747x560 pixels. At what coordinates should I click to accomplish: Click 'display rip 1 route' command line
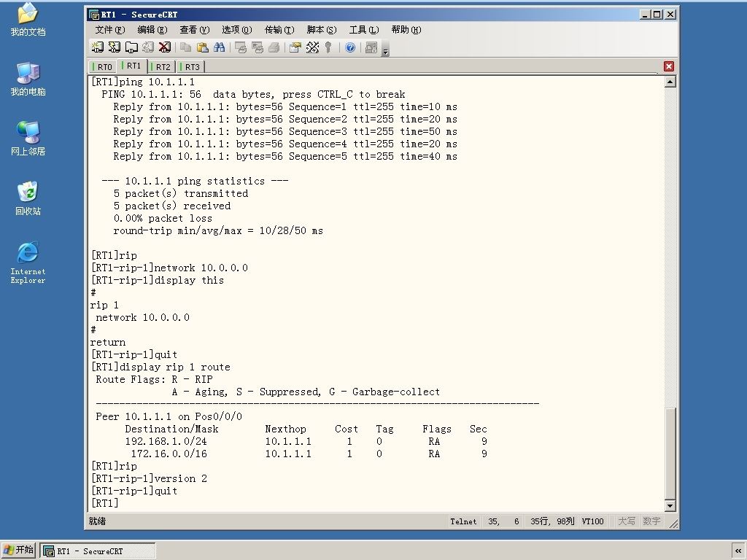160,367
